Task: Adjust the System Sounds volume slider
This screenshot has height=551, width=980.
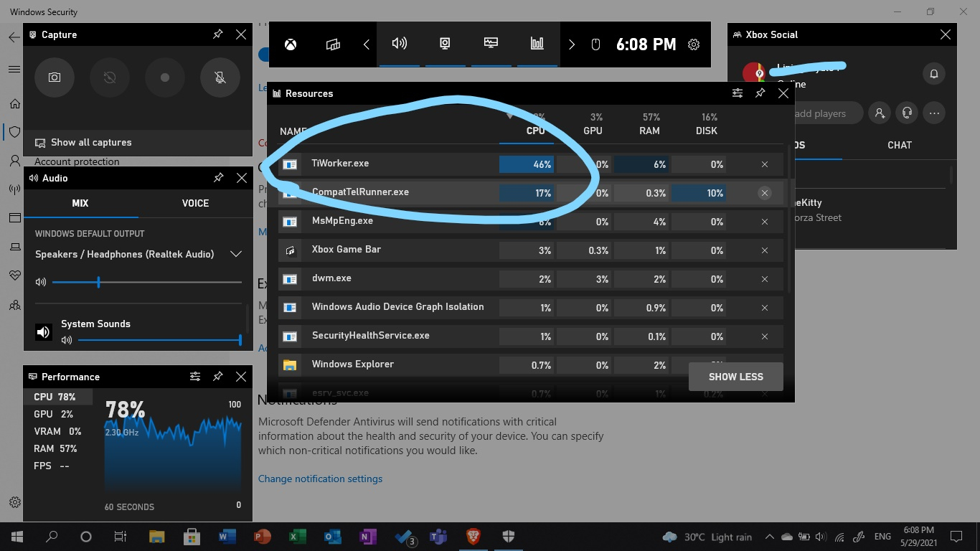Action: tap(159, 340)
